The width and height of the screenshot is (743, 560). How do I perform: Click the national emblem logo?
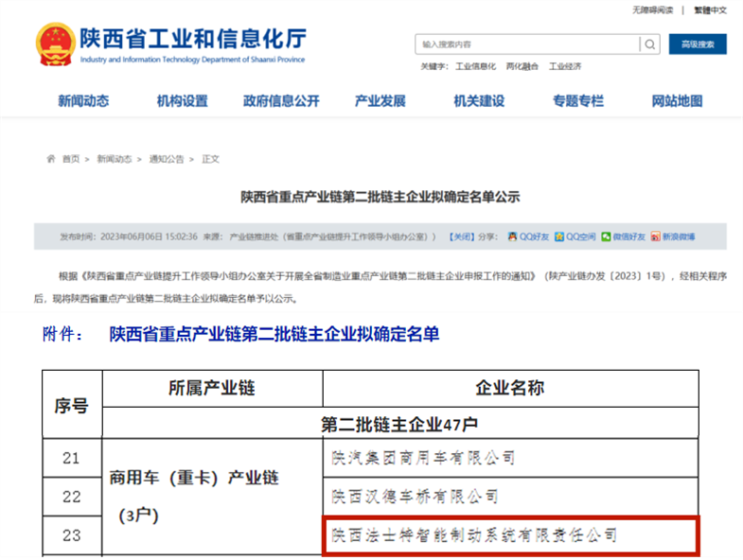(56, 44)
